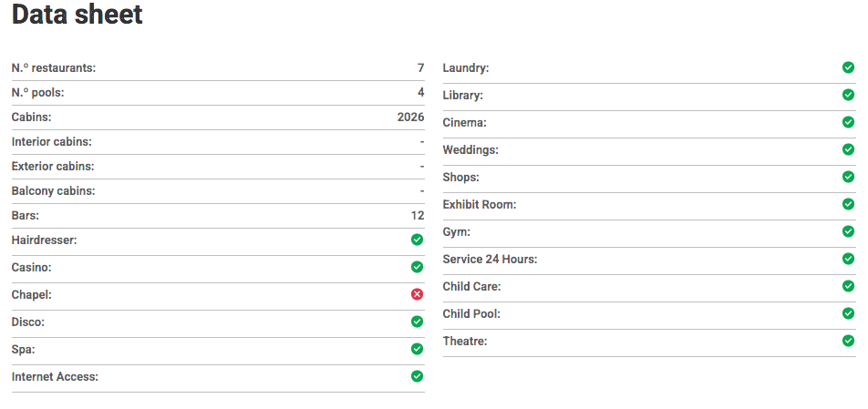Viewport: 868px width, 409px height.
Task: Click the Data sheet heading
Action: point(77,15)
